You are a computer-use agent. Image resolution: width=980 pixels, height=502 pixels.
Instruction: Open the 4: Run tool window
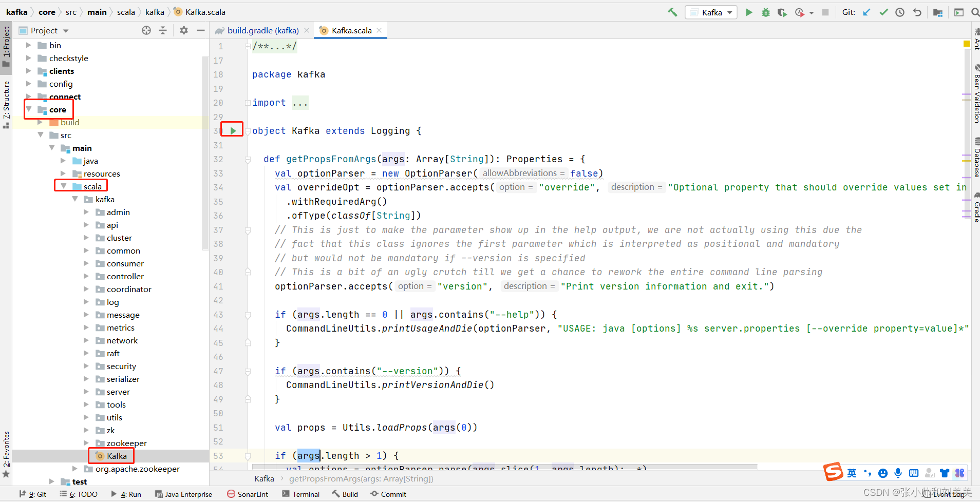(x=126, y=494)
